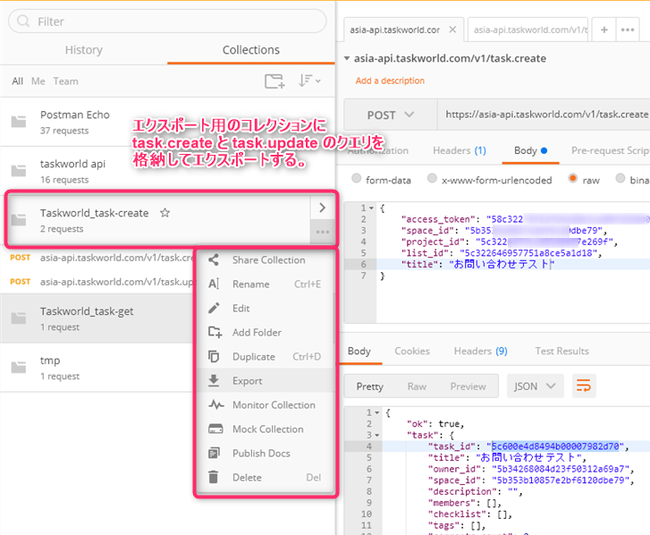Screen dimensions: 650x535
Task: Click the Rename icon in context menu
Action: (213, 284)
